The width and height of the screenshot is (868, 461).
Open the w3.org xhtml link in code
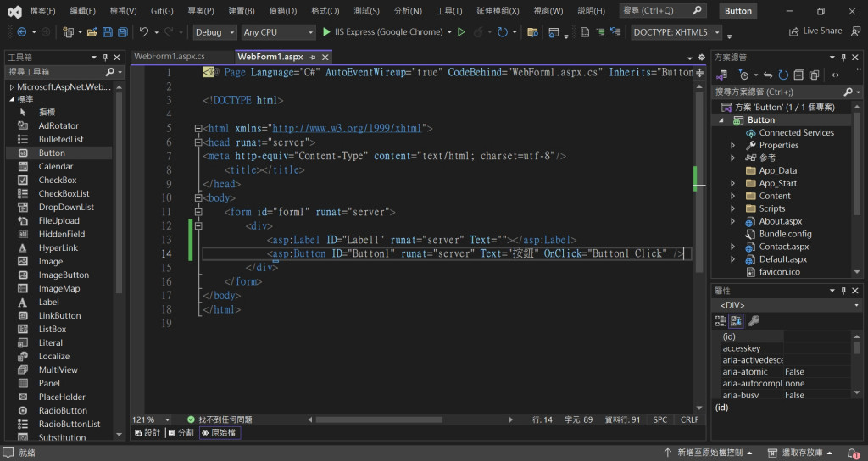347,129
